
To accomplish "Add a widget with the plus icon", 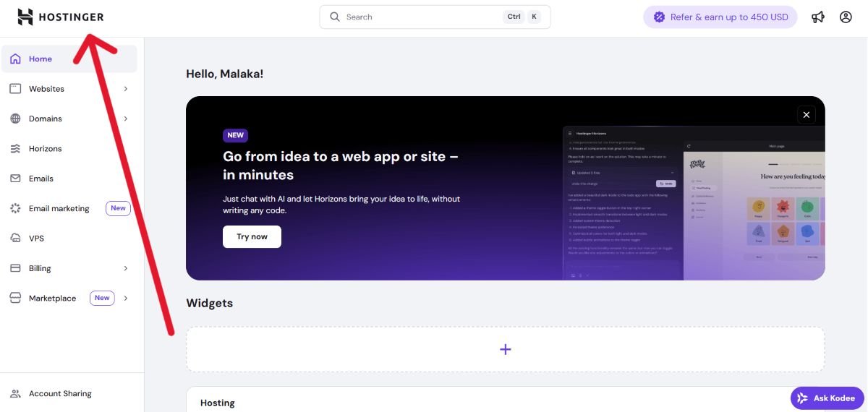I will coord(506,349).
